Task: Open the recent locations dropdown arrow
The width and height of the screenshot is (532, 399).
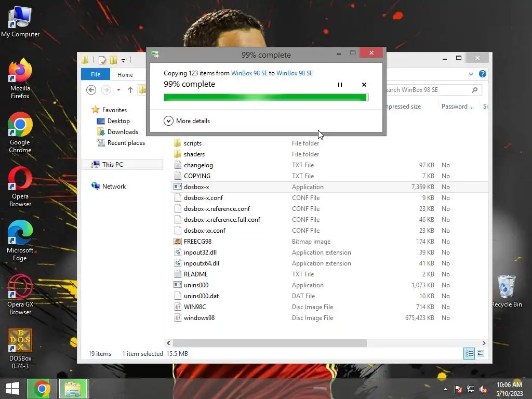Action: (x=118, y=90)
